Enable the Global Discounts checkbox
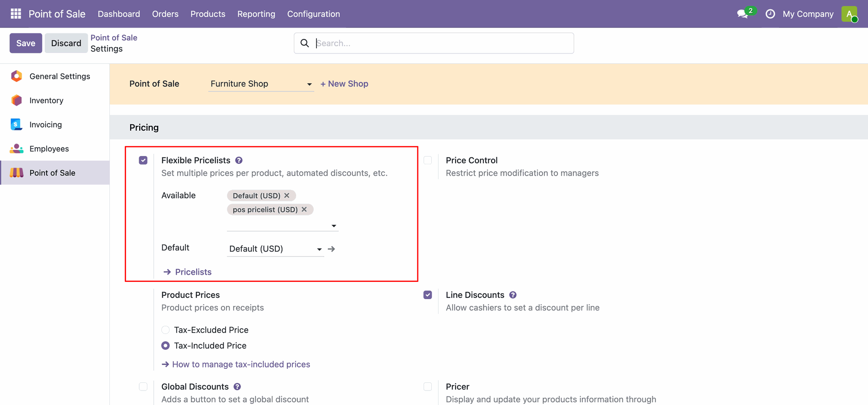Viewport: 868px width, 405px height. pos(143,386)
